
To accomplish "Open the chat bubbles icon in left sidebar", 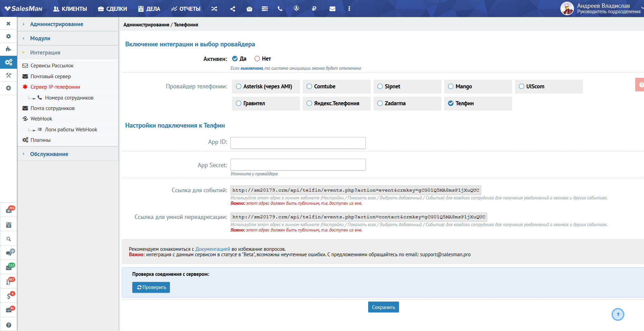I will [x=9, y=253].
